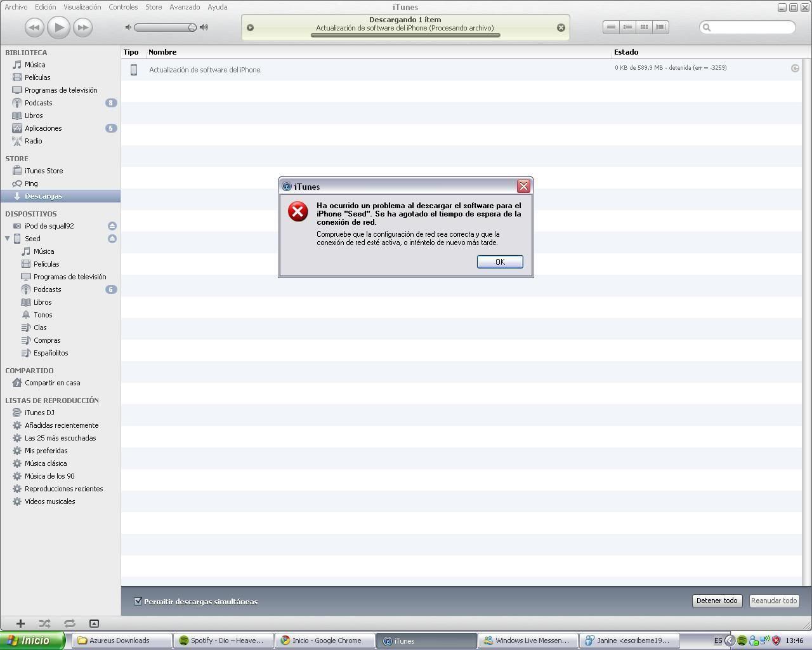Image resolution: width=812 pixels, height=650 pixels.
Task: Click Detener todo button
Action: [x=717, y=600]
